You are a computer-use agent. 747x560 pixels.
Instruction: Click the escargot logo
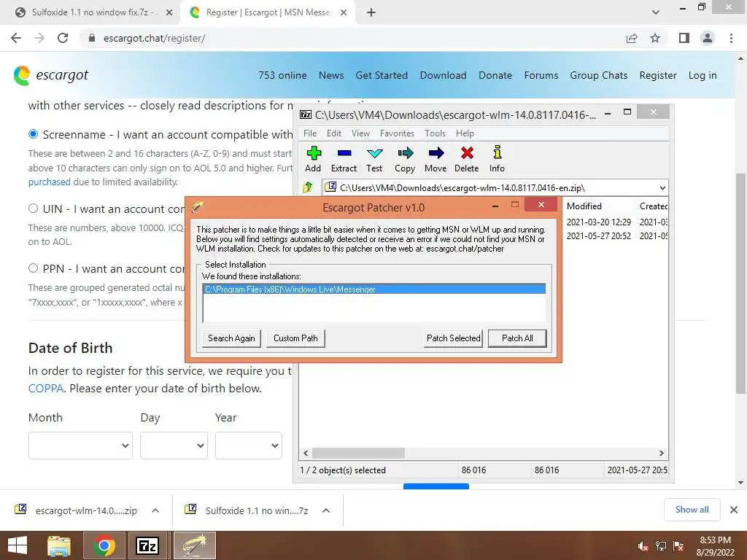pyautogui.click(x=51, y=75)
